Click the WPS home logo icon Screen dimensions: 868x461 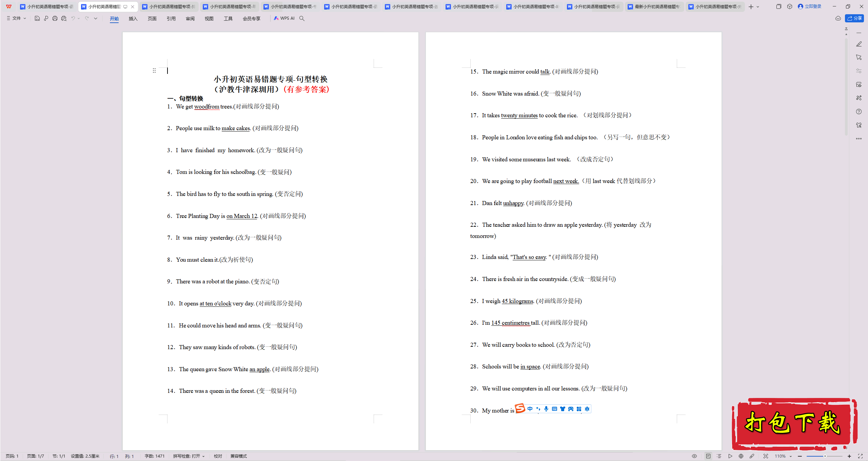tap(9, 6)
